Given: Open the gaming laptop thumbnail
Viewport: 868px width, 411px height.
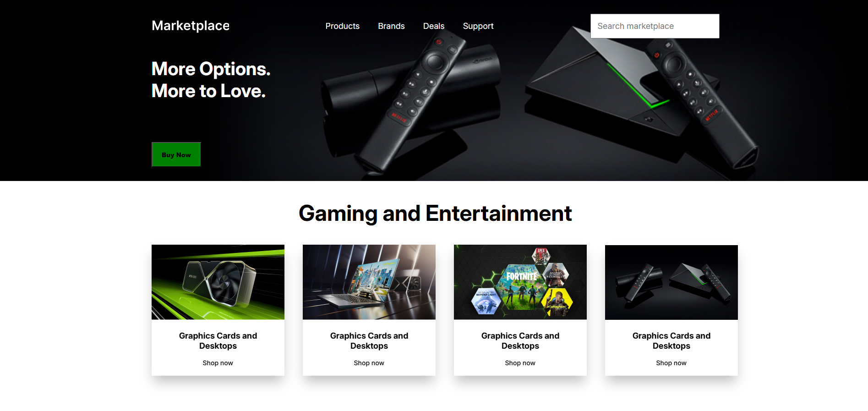Looking at the screenshot, I should [x=369, y=282].
